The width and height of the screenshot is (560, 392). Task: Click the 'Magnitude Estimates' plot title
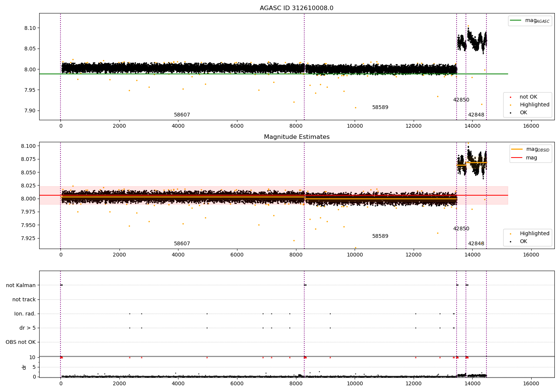[x=296, y=137]
